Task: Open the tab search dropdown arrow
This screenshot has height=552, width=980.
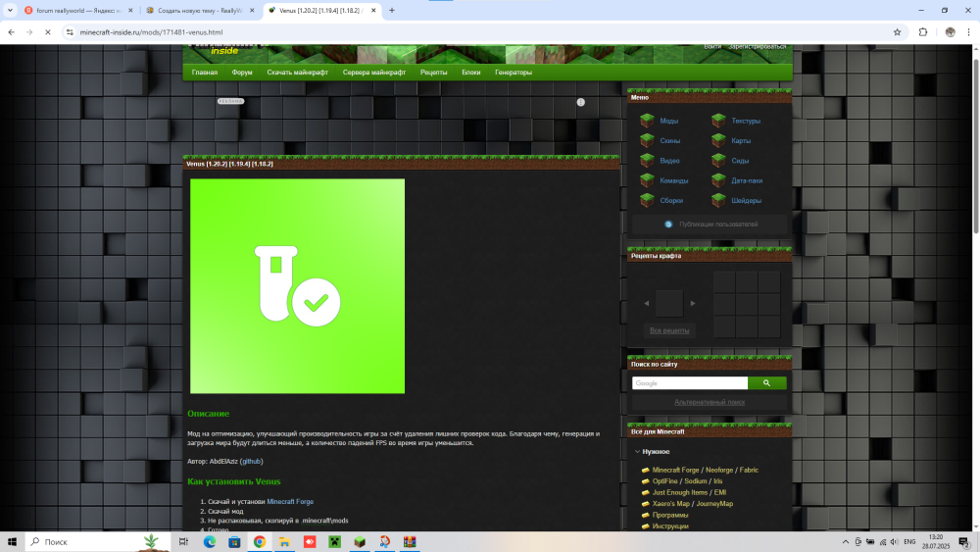Action: pyautogui.click(x=10, y=10)
